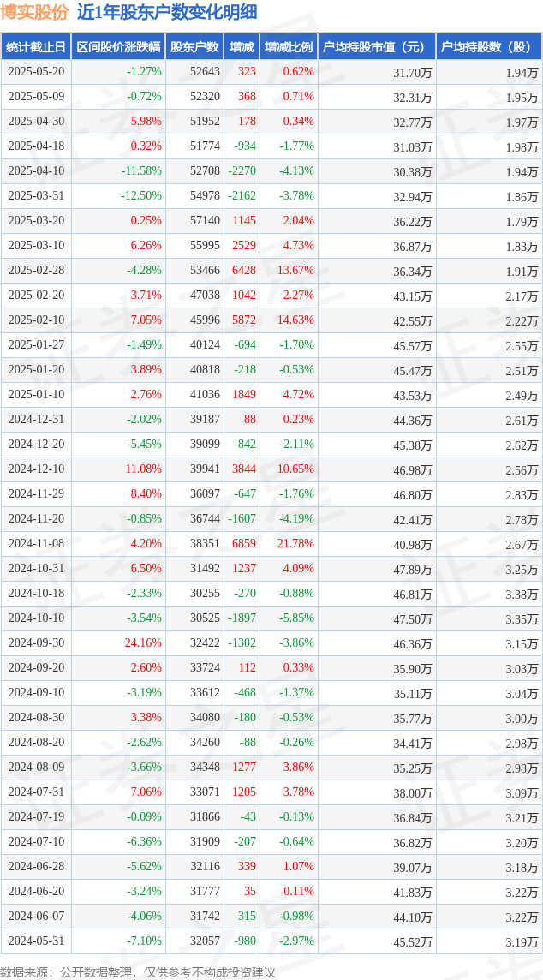Click the 21.78% change ratio cell
This screenshot has width=543, height=980.
(x=295, y=544)
